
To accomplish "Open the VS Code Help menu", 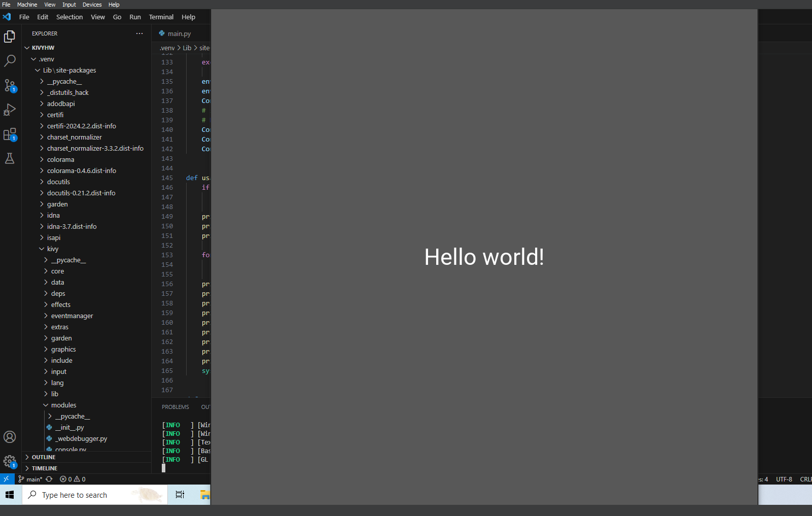I will (x=189, y=17).
